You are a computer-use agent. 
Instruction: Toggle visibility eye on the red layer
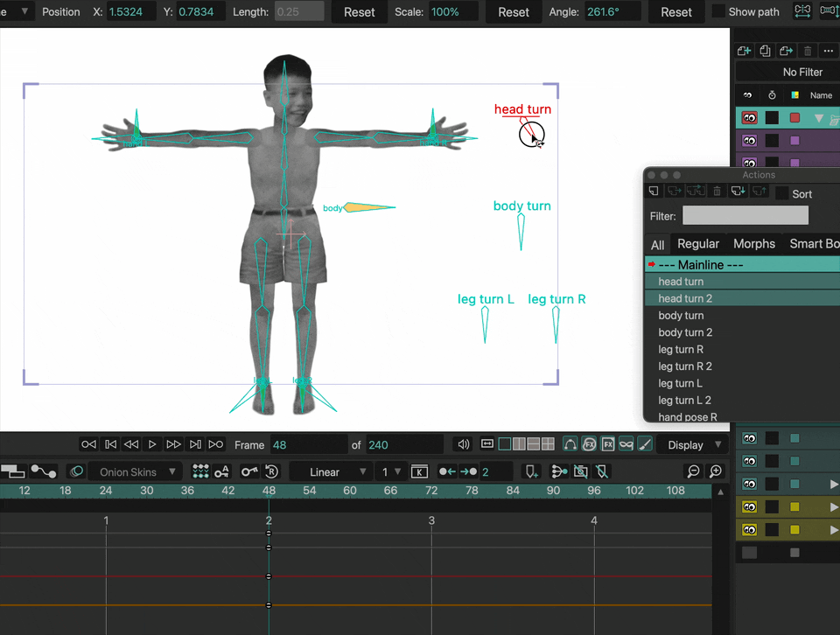click(750, 118)
